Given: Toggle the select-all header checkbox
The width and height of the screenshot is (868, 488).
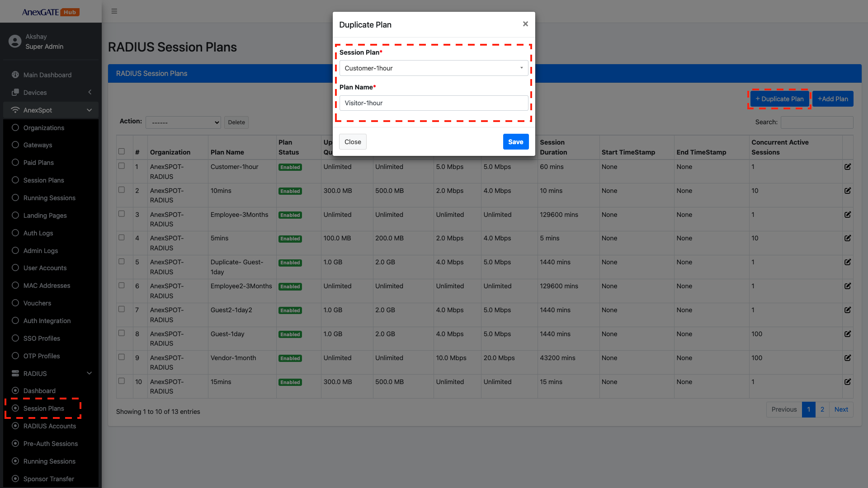Looking at the screenshot, I should pos(122,151).
